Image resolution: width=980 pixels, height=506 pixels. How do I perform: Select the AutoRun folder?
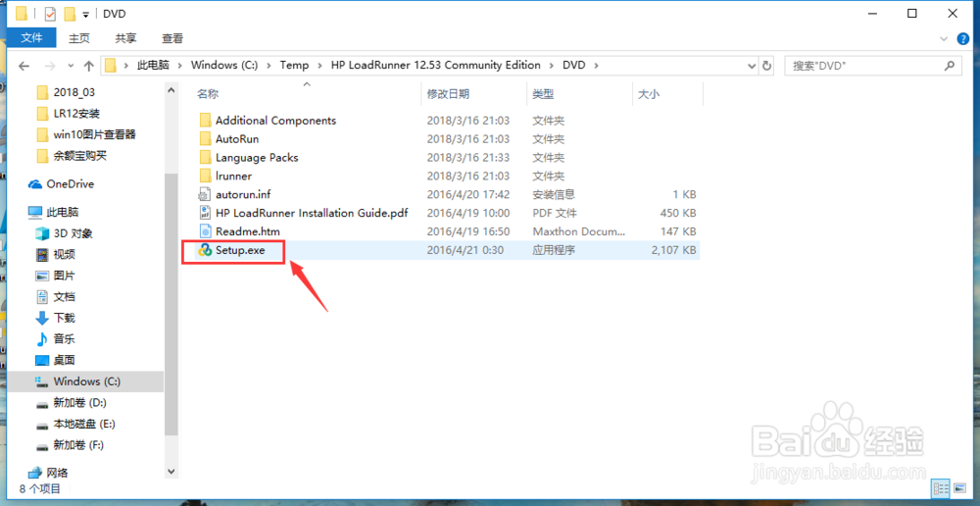point(237,139)
